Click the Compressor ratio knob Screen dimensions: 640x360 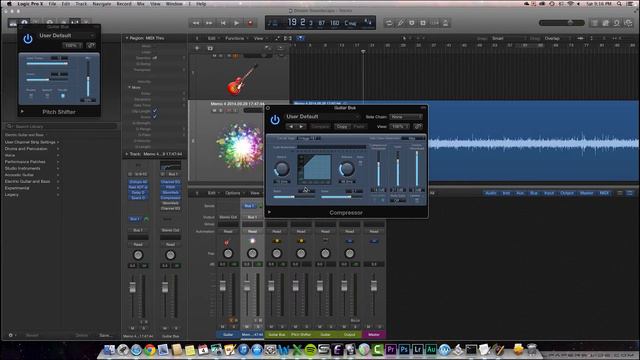tap(347, 168)
